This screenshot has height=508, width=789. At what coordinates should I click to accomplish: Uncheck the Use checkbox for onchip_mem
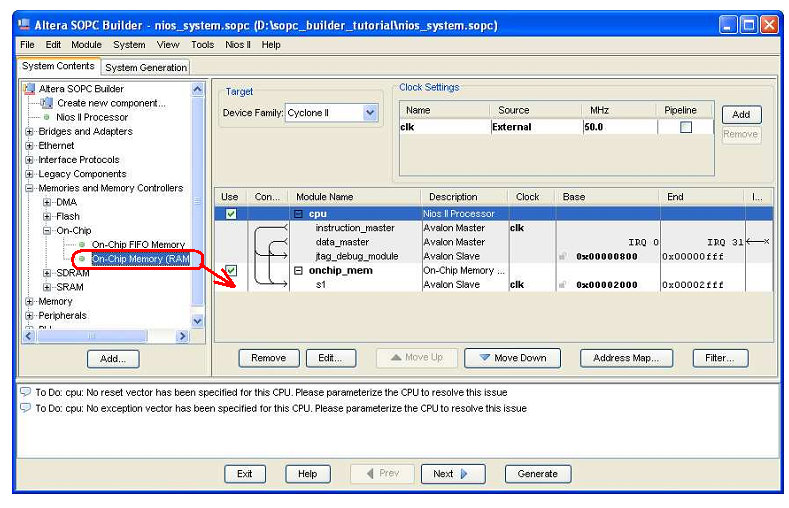(231, 271)
